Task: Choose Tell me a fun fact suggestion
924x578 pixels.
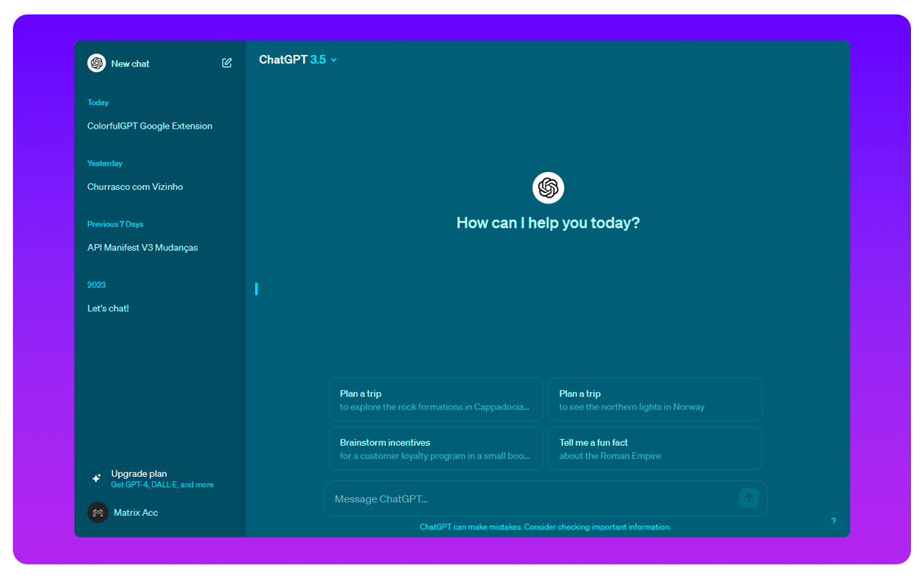Action: [655, 449]
